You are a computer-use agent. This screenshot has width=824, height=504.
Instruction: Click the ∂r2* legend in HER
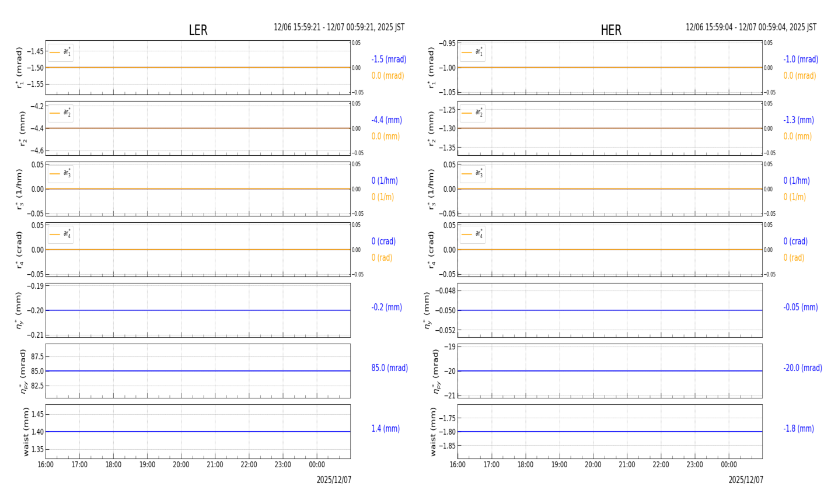[473, 113]
